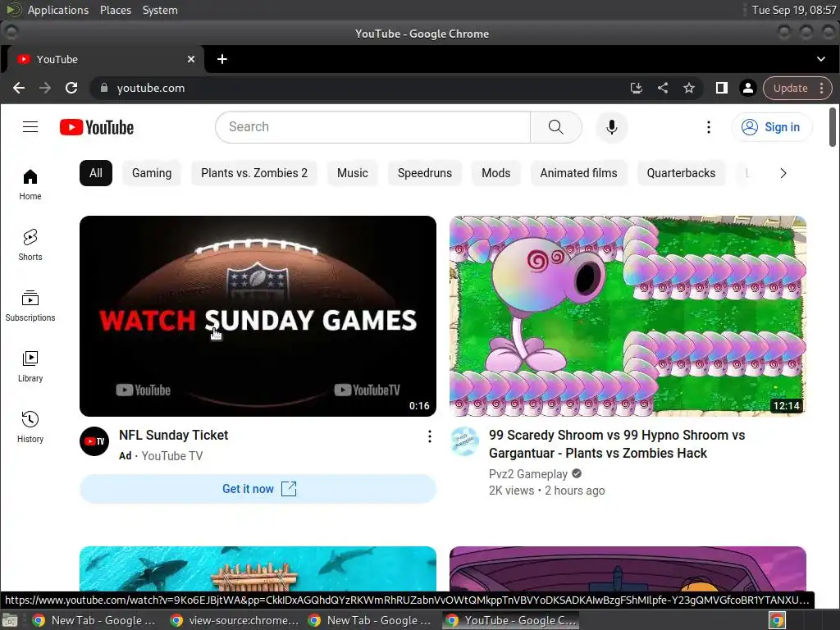
Task: Open Shorts from the sidebar
Action: coord(30,245)
